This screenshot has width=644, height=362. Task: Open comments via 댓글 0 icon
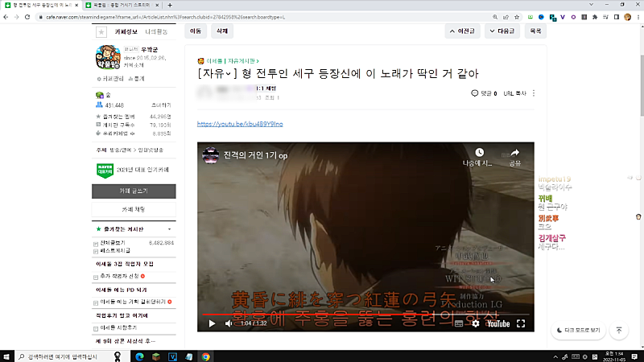coord(484,93)
